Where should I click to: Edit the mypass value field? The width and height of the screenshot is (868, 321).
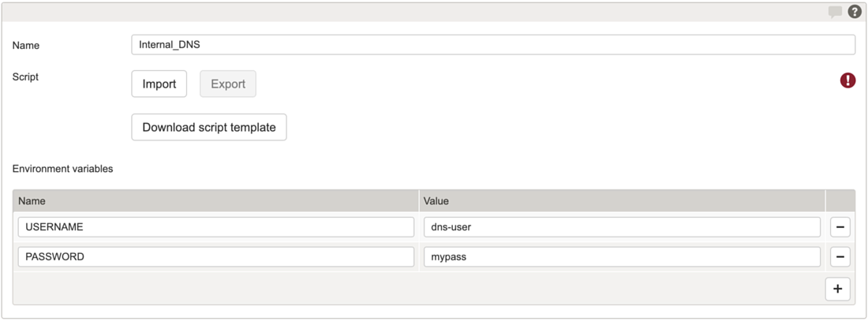tap(621, 257)
